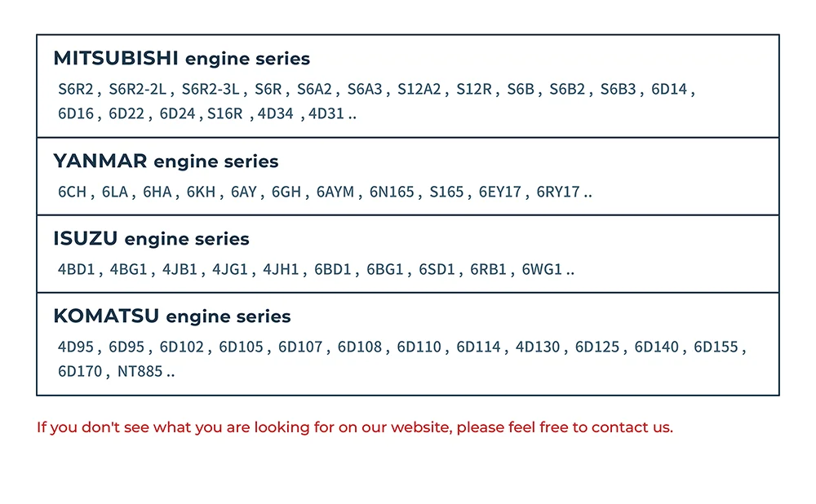Click the 6WG1 engine model
The height and width of the screenshot is (504, 816).
pos(542,270)
